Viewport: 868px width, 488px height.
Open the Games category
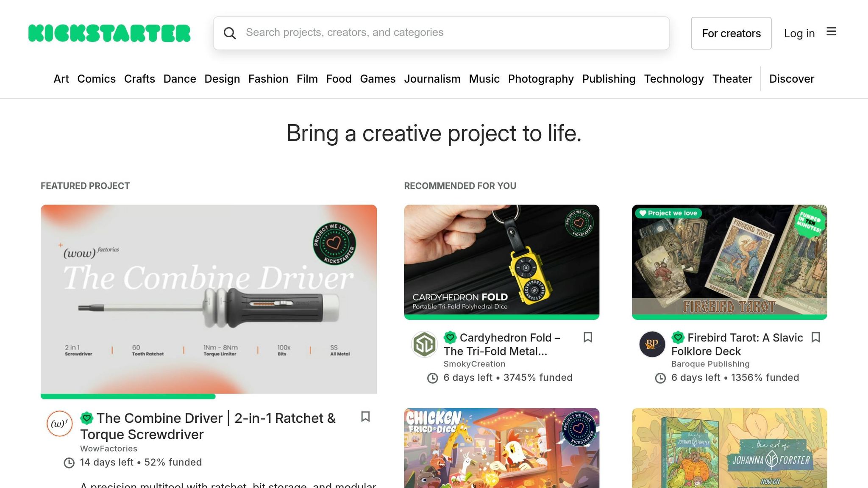[x=378, y=79]
